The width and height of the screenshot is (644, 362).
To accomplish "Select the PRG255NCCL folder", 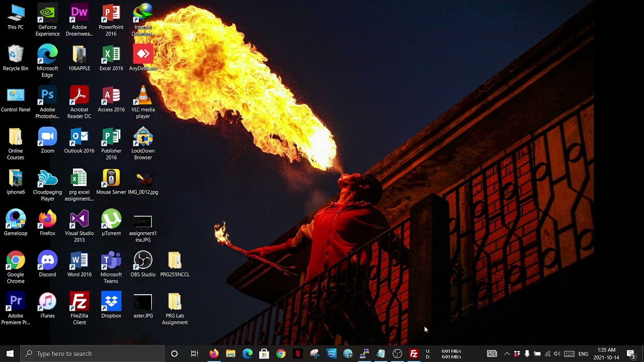I will coord(175,264).
